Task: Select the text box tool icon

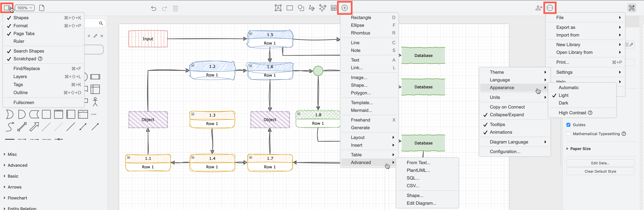Action: point(278,8)
